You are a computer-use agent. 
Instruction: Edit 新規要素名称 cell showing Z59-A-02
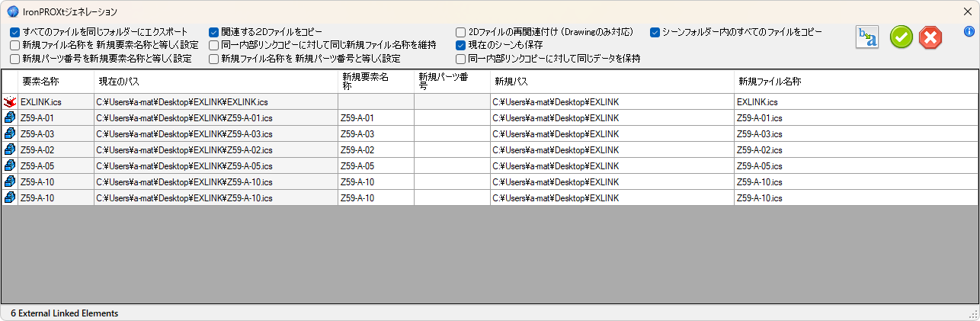click(376, 149)
